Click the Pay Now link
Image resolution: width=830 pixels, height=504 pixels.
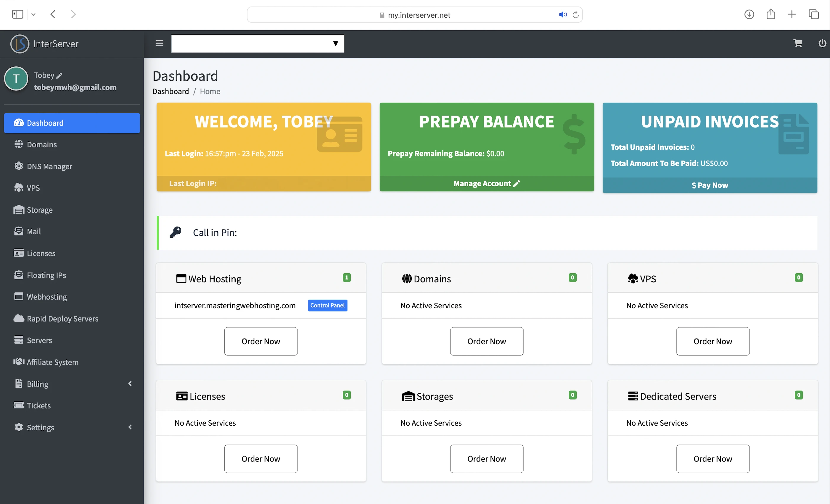[x=710, y=185]
